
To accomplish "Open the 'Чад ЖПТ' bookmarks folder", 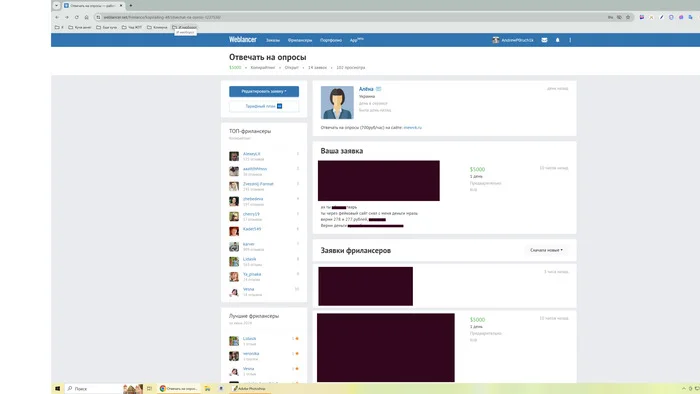I will (x=132, y=27).
